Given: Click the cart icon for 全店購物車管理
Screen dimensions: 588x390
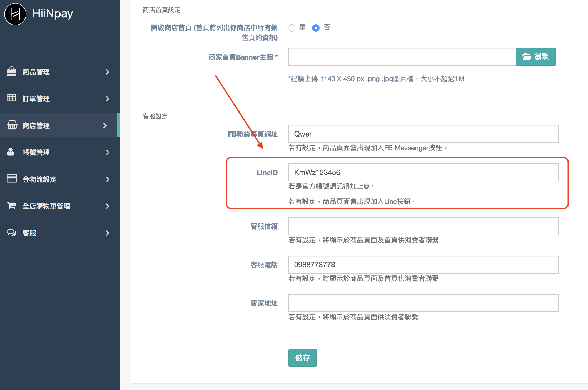Looking at the screenshot, I should (x=11, y=206).
